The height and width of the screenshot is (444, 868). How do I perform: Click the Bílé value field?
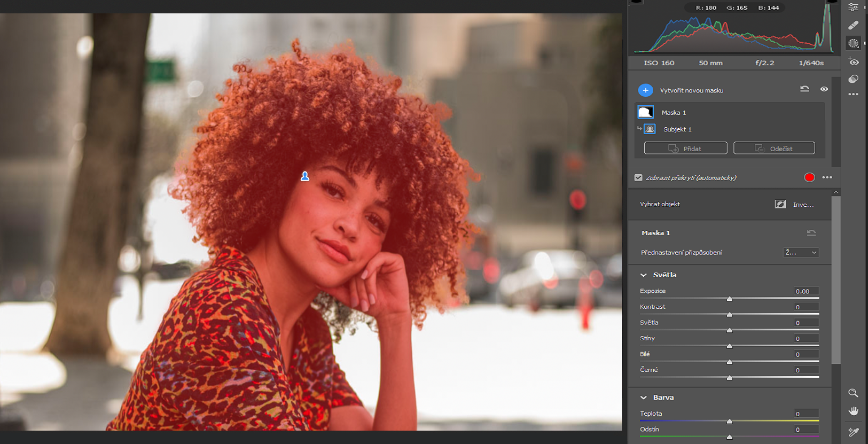[x=806, y=354]
